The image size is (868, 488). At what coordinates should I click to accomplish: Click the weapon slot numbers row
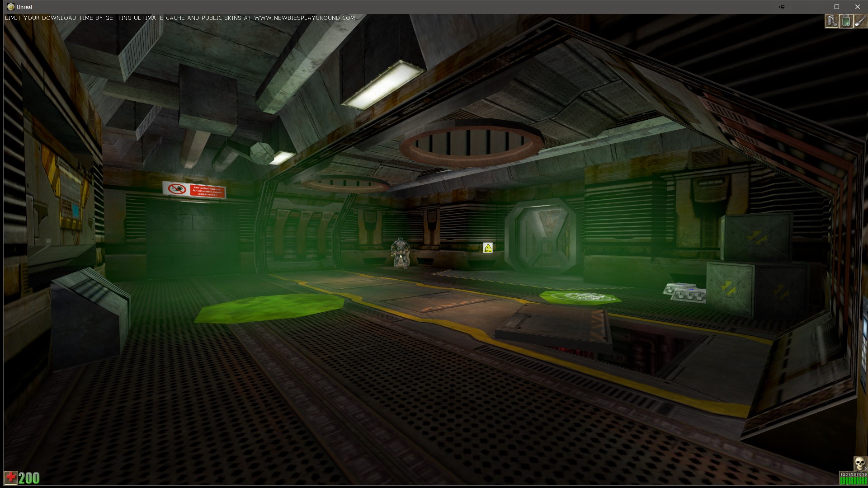tap(853, 474)
